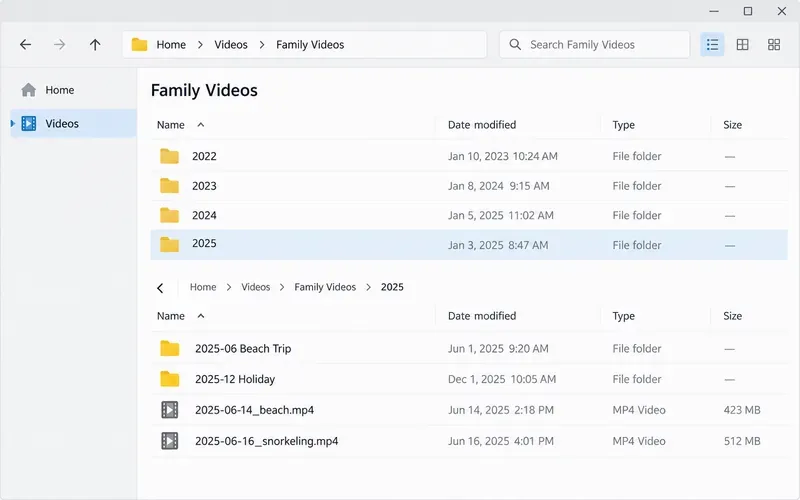Select the 2024 folder name

pyautogui.click(x=204, y=215)
